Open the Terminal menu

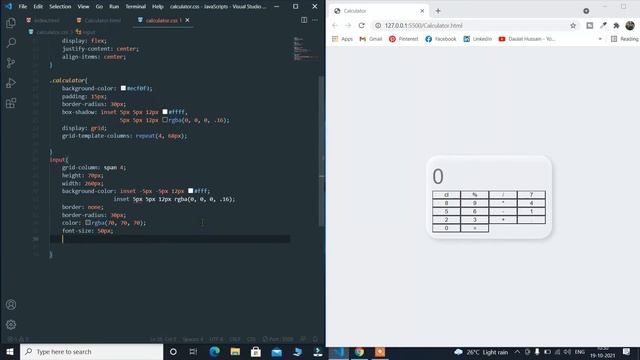click(x=136, y=7)
